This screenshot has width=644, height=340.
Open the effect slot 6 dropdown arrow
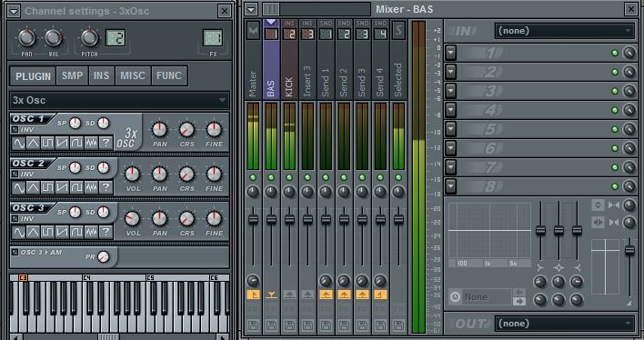tap(450, 148)
